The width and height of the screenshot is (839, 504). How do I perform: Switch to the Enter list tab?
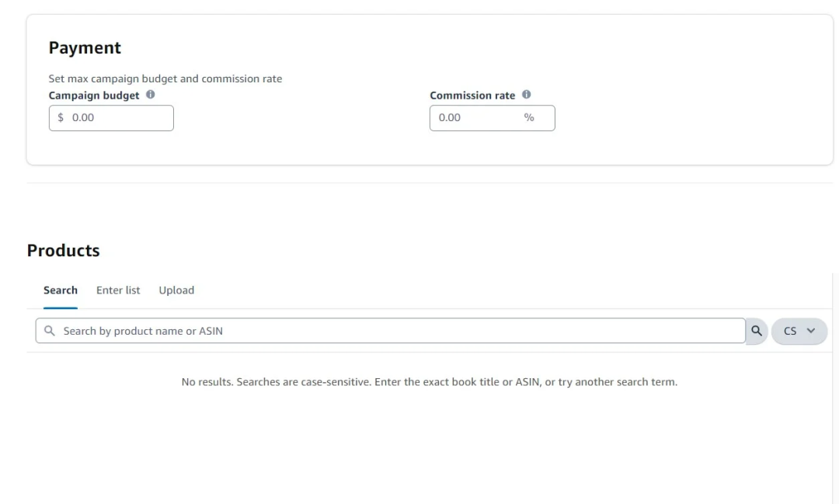(x=118, y=290)
